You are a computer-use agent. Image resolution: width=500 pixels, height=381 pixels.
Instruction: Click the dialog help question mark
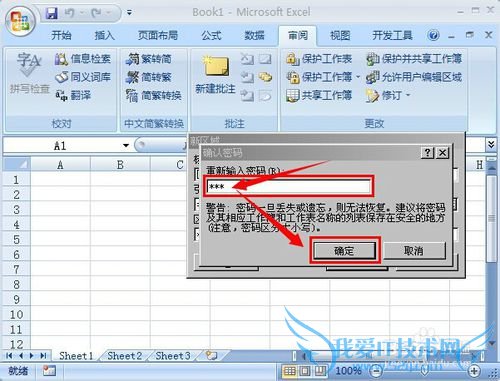pos(427,153)
